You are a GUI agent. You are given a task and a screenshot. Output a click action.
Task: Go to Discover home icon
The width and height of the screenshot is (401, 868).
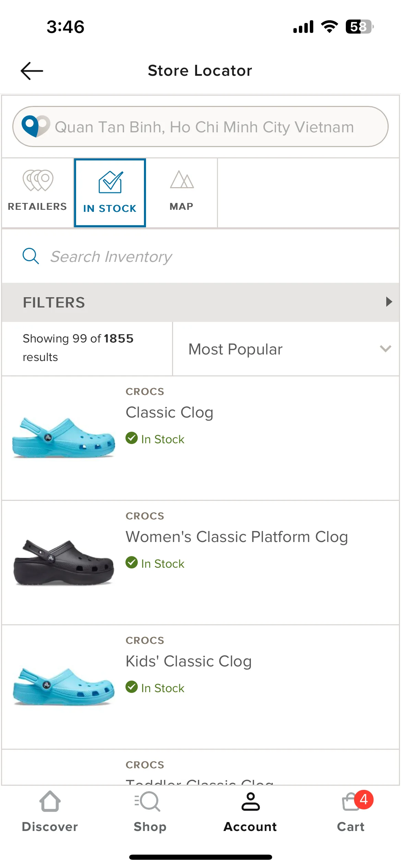pyautogui.click(x=50, y=801)
